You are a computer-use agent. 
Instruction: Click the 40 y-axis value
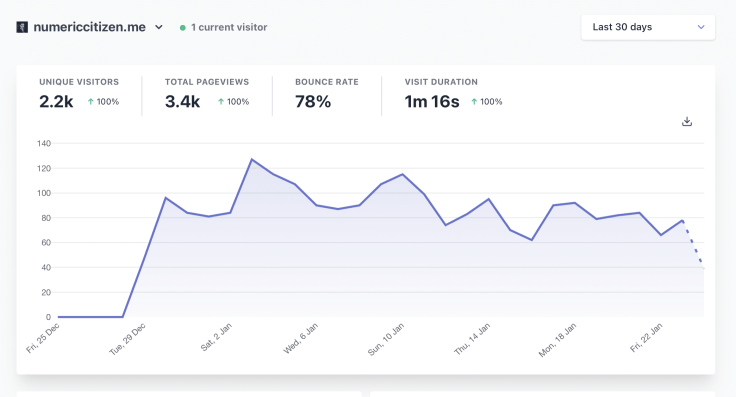46,267
